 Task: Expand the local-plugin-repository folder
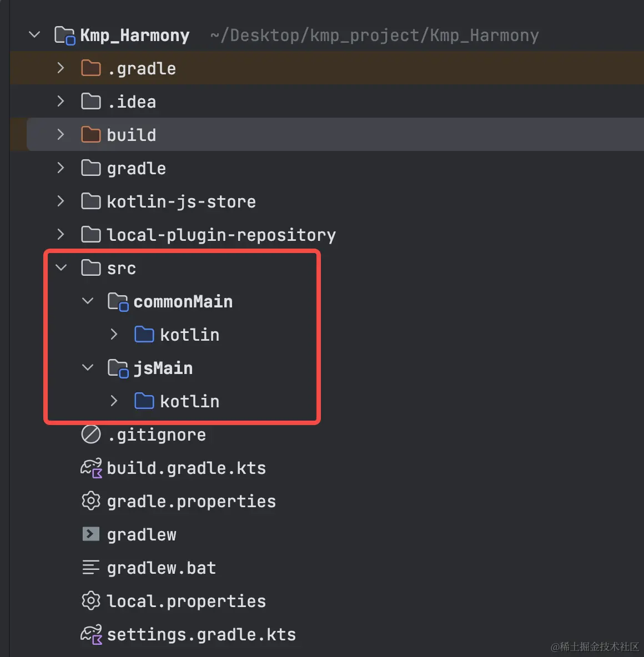61,235
